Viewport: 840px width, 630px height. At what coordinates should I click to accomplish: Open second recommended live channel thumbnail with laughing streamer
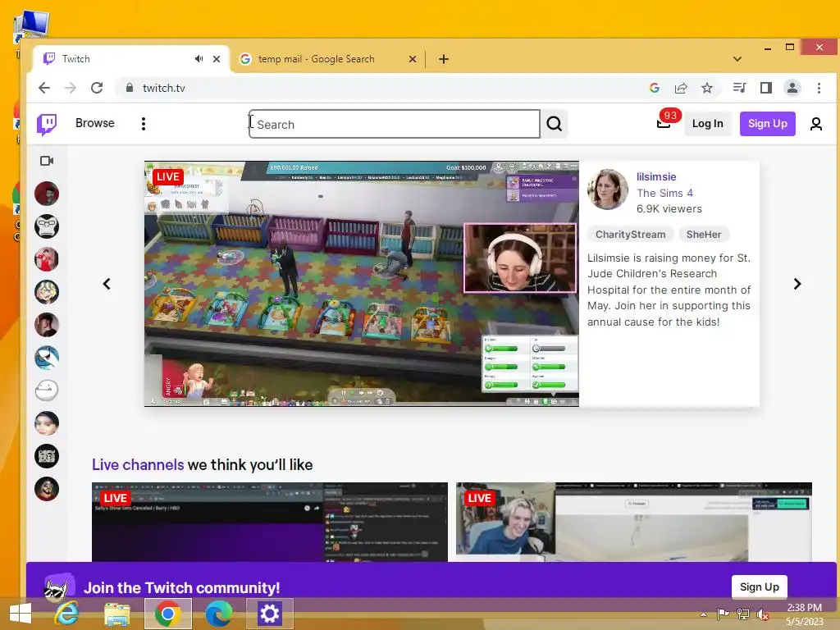click(x=634, y=523)
